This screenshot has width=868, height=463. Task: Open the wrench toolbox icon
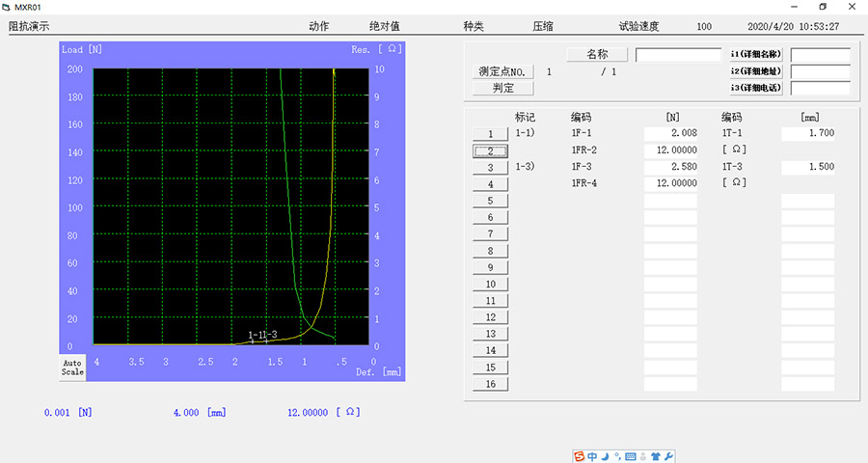(668, 456)
